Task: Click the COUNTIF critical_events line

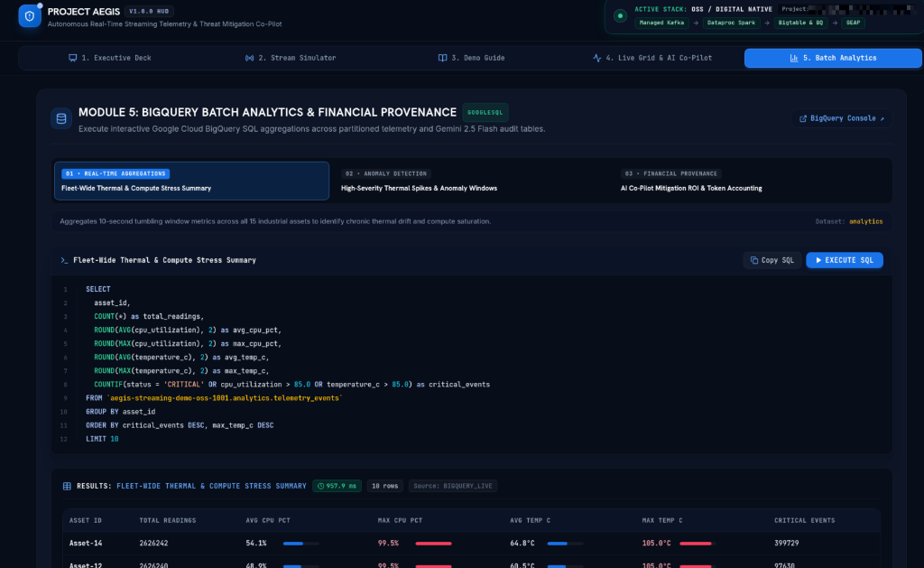Action: [x=291, y=385]
